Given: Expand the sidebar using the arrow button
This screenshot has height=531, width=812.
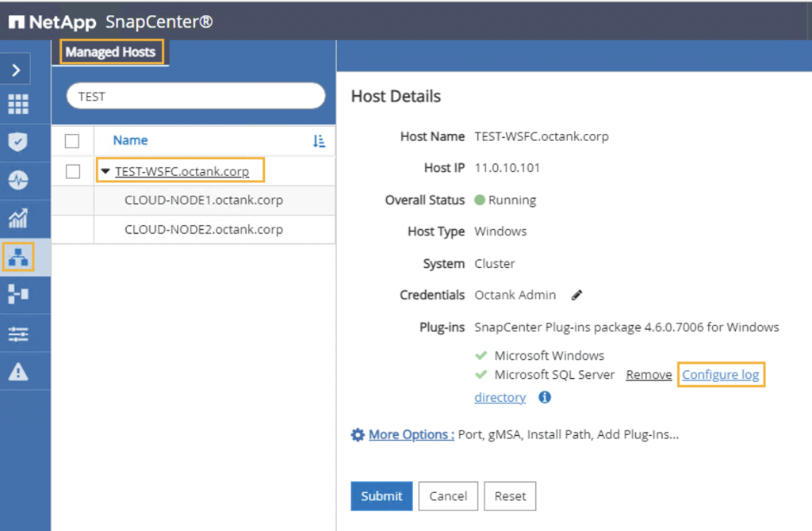Looking at the screenshot, I should point(16,68).
